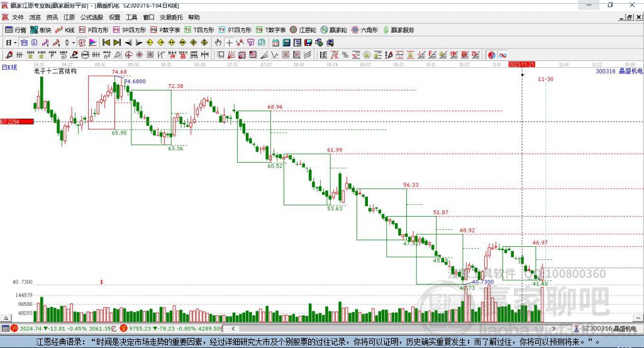Click the right arrow of horizontal scrollbar
Screen dimensions: 644x348
553,329
